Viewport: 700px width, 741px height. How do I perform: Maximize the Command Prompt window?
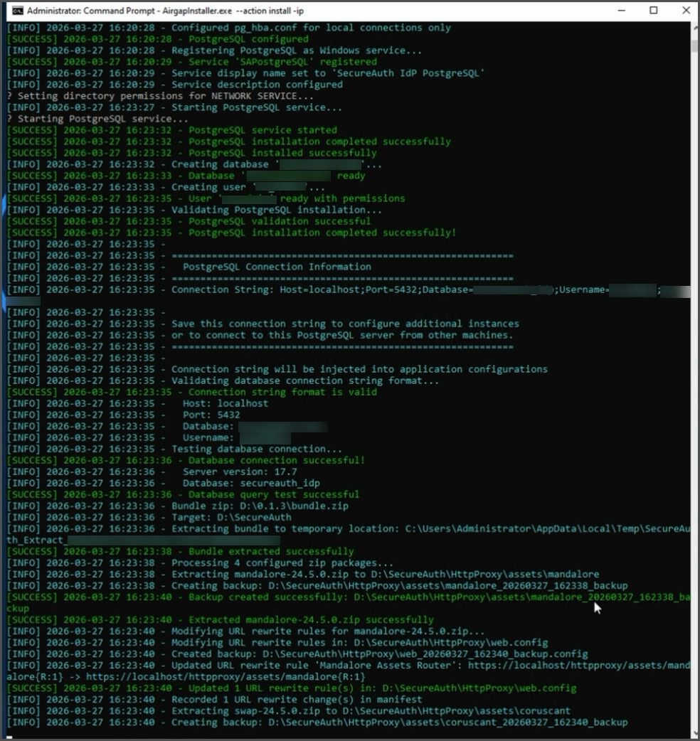pyautogui.click(x=654, y=10)
